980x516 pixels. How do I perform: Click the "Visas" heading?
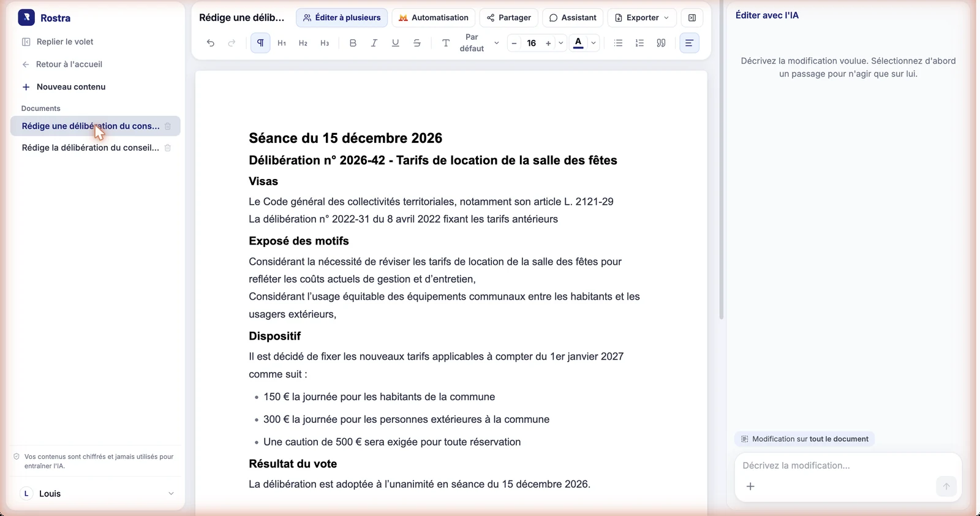pyautogui.click(x=263, y=181)
